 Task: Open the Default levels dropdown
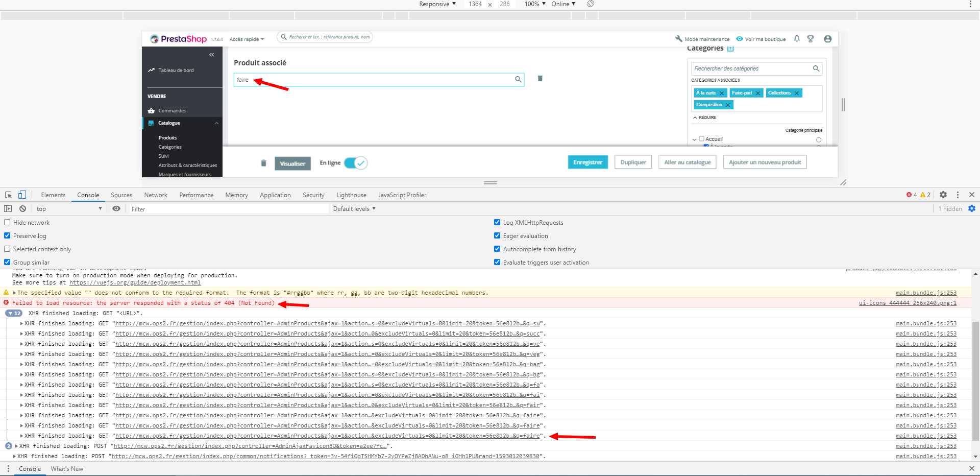[354, 208]
